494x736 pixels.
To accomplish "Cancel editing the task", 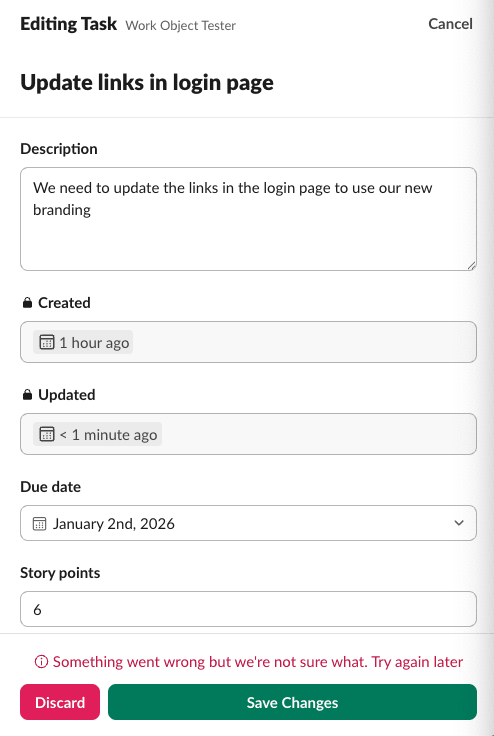I will click(x=450, y=24).
